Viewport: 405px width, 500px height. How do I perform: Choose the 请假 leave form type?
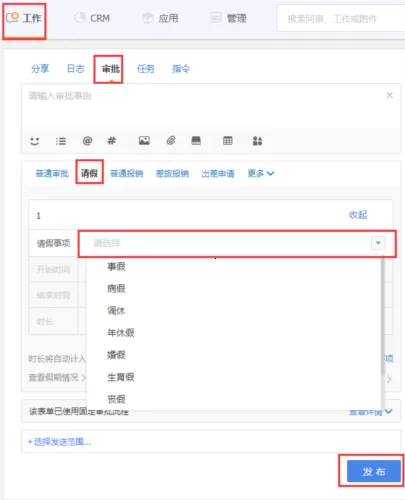[89, 173]
